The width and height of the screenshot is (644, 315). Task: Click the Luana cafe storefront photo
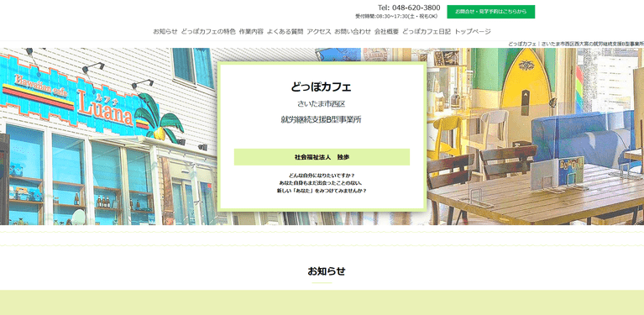click(x=108, y=136)
